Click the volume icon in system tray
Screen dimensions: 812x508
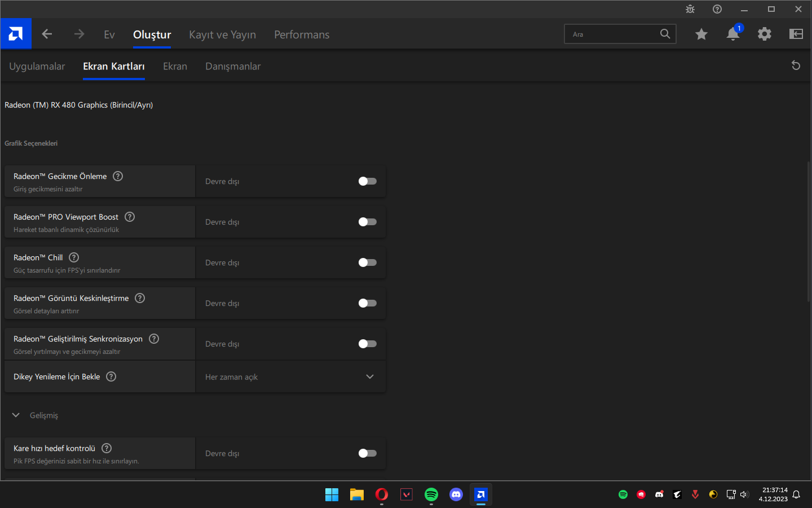pos(744,494)
